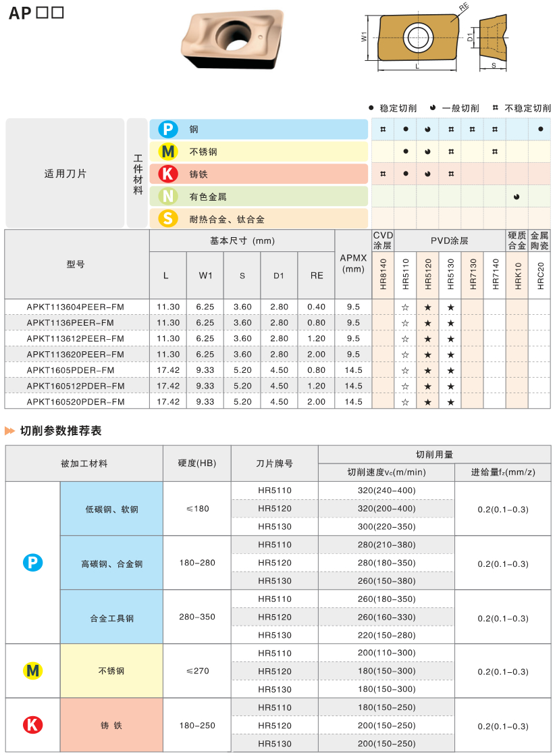Click the blue 低碳钢、软钢 material cell
555x756 pixels.
[x=112, y=509]
